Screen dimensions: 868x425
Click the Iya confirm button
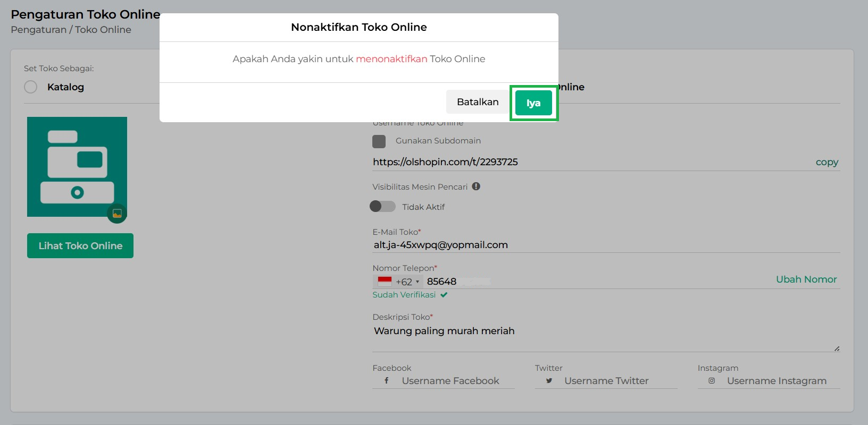533,103
